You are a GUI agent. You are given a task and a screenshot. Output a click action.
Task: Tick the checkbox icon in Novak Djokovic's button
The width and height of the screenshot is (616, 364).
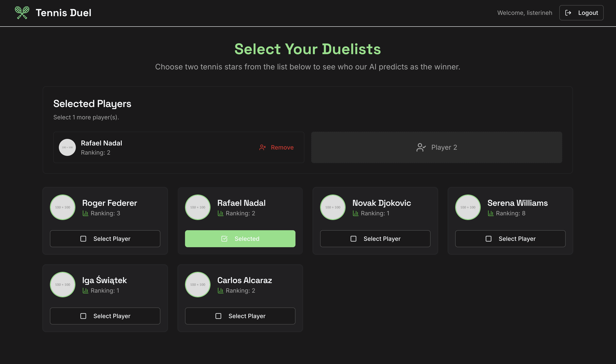(x=353, y=239)
